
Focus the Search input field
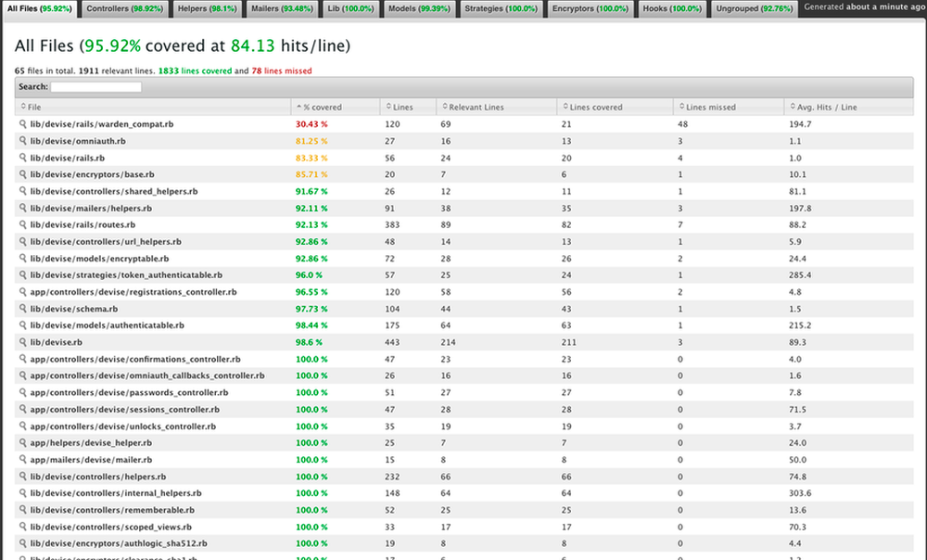point(95,87)
